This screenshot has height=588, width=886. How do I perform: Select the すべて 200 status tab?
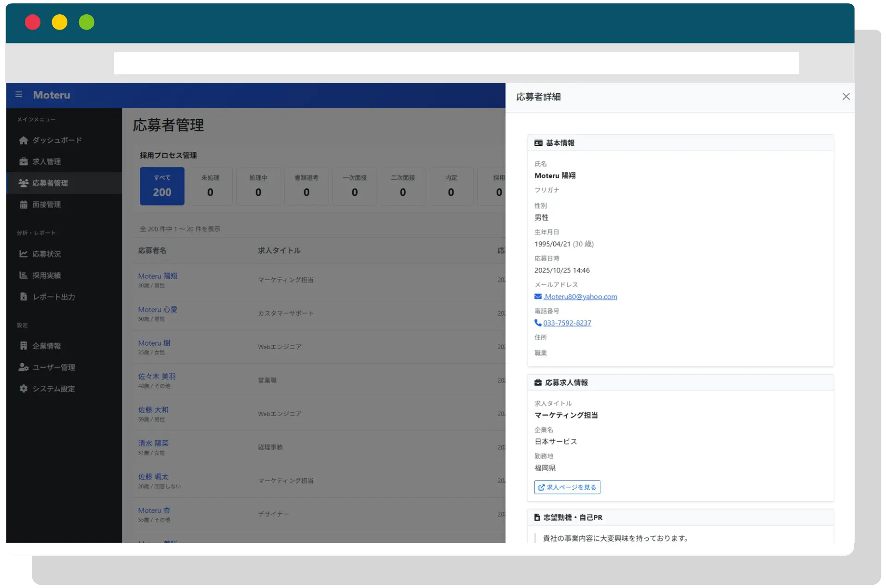click(162, 186)
